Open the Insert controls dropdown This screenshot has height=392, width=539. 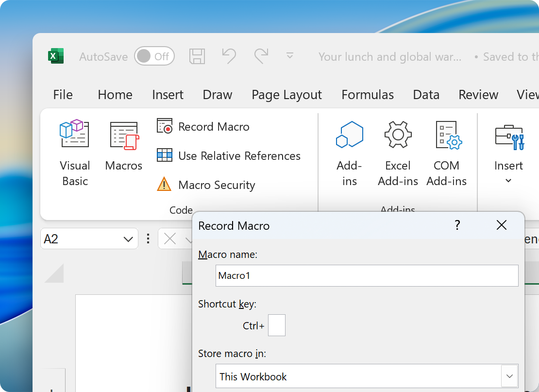tap(508, 180)
